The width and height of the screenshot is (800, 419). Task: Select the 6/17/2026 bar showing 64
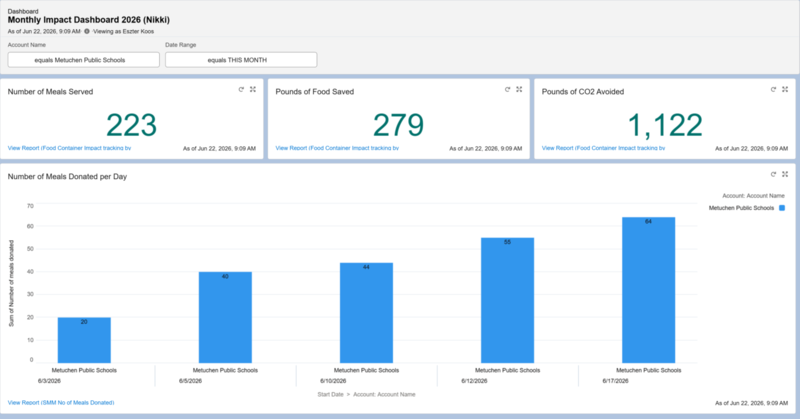coord(648,290)
